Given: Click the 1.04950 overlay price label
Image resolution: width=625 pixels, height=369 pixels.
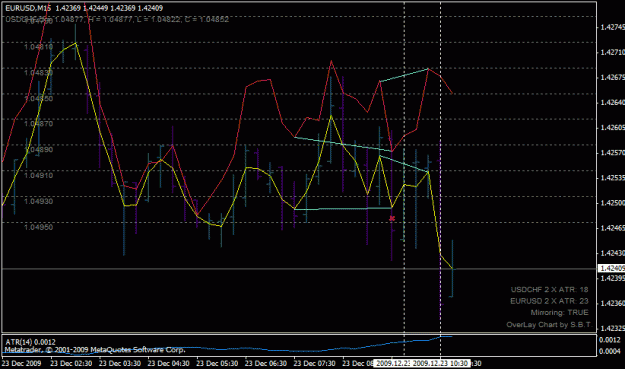Looking at the screenshot, I should pyautogui.click(x=38, y=227).
